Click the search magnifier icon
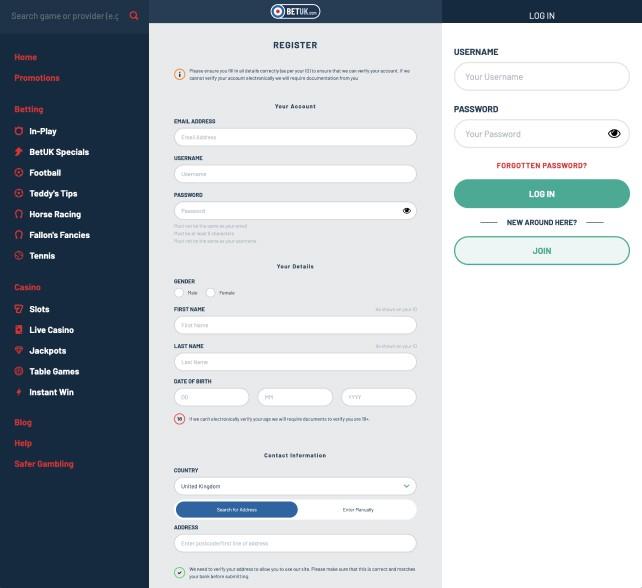 pyautogui.click(x=134, y=16)
